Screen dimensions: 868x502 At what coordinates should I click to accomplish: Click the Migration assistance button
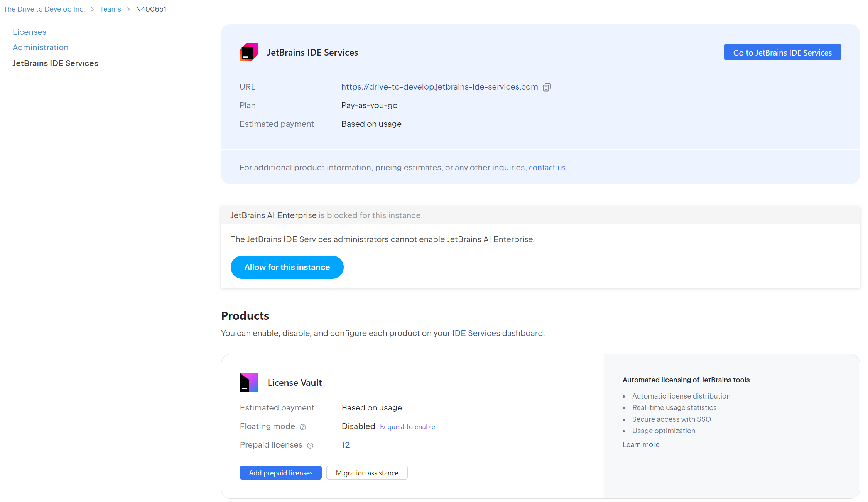(366, 472)
